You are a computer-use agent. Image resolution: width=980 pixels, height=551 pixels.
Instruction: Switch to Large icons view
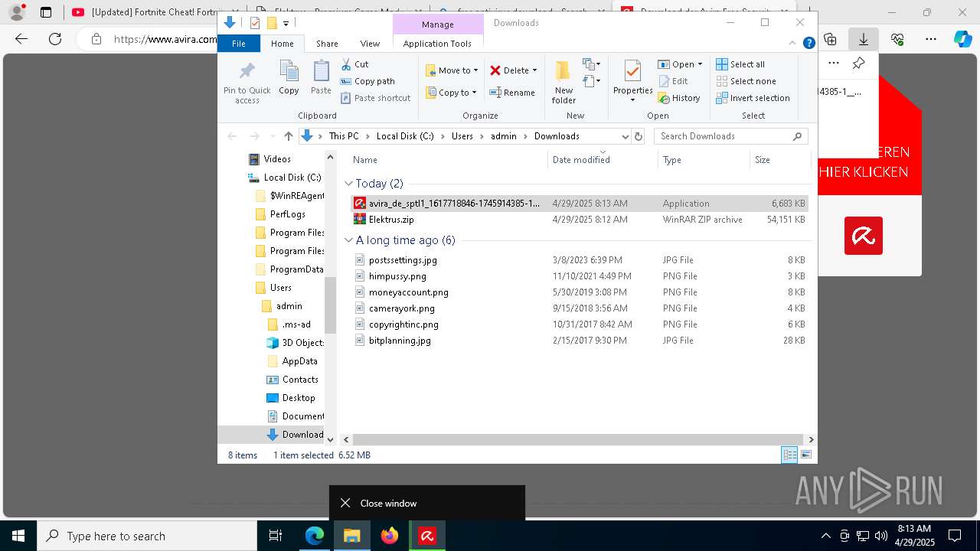pos(806,455)
